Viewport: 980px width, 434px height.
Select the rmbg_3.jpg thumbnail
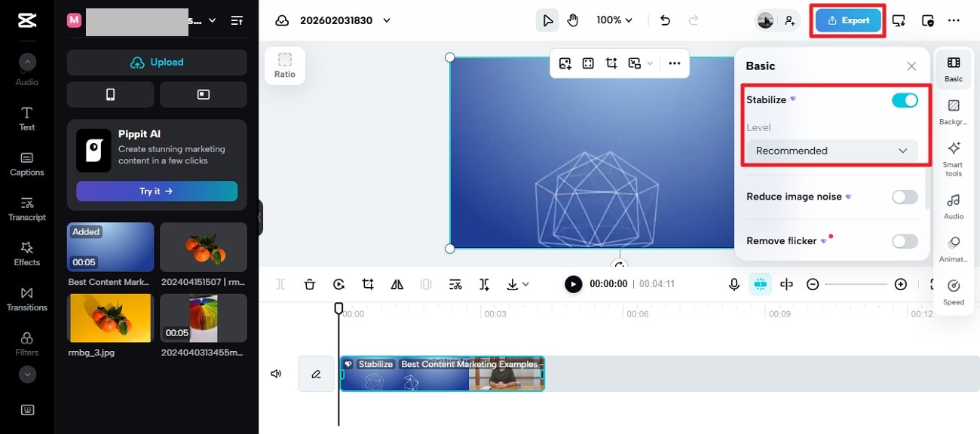coord(110,318)
